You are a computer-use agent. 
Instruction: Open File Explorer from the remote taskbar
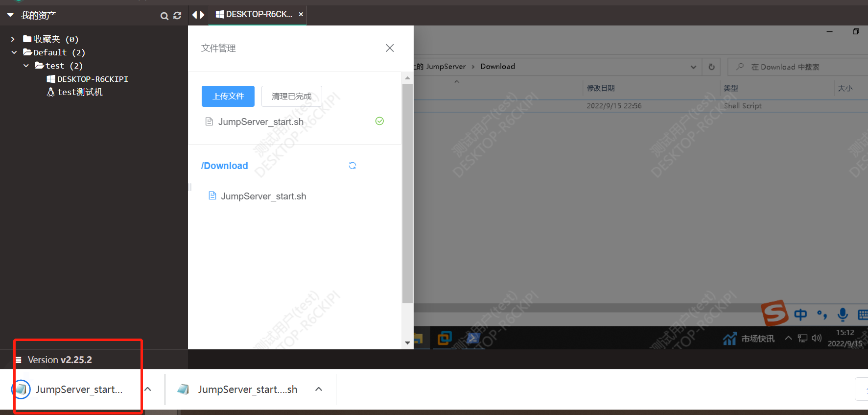pos(418,338)
